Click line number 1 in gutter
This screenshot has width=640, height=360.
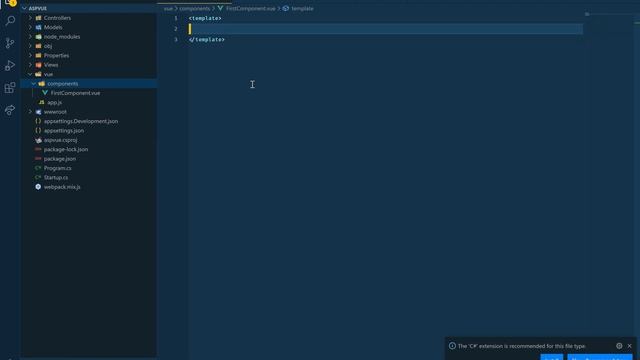point(176,18)
